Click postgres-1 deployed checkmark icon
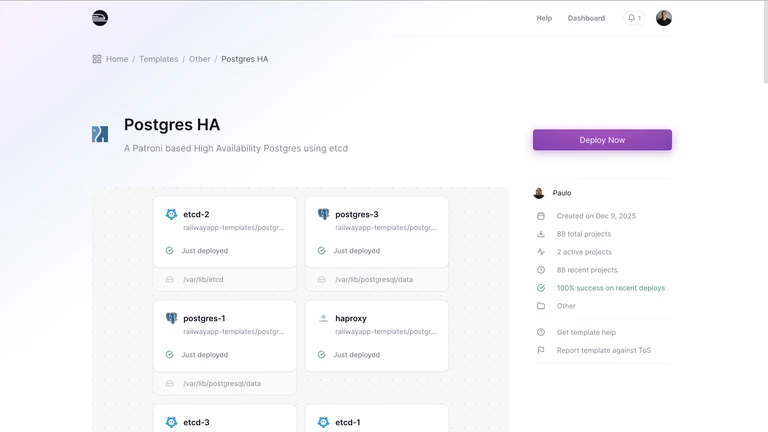Image resolution: width=768 pixels, height=432 pixels. point(169,354)
